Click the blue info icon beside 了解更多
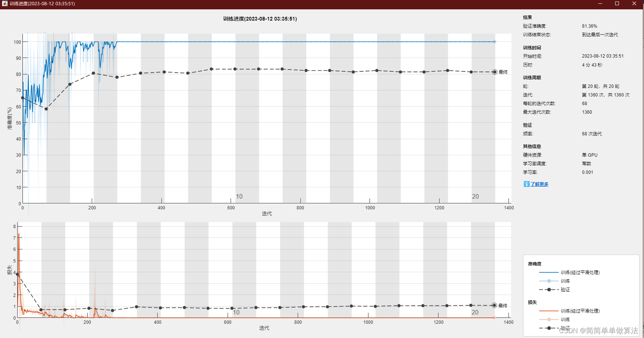The height and width of the screenshot is (338, 644). pos(526,184)
